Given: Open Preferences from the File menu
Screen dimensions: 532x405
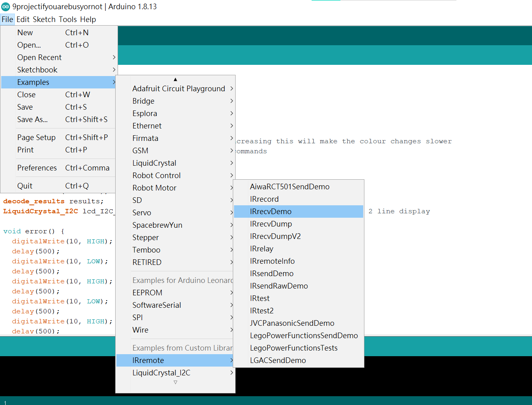Looking at the screenshot, I should click(59, 168).
